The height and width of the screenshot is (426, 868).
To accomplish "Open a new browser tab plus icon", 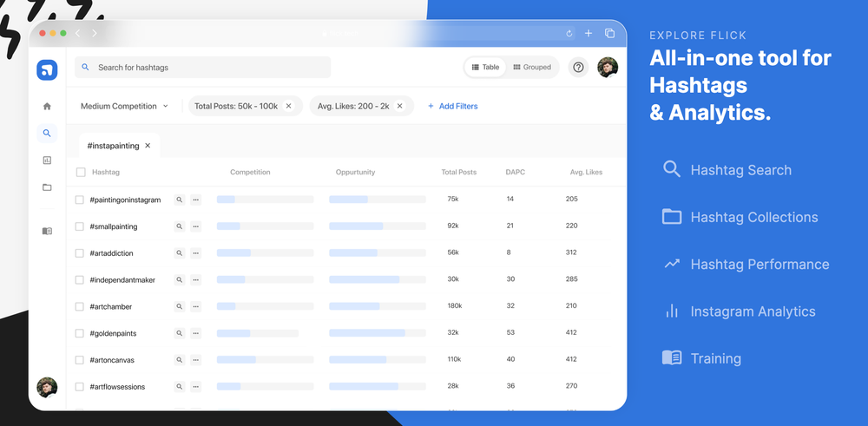I will 589,33.
